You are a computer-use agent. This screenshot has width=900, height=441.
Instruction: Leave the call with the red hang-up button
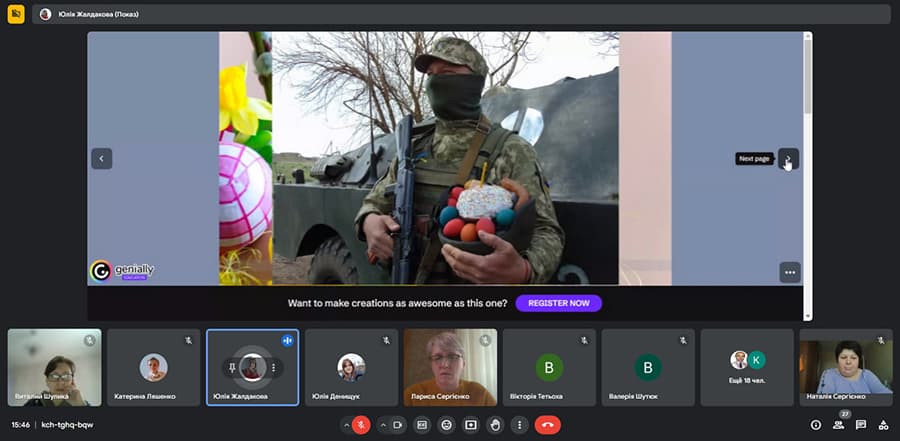[548, 425]
